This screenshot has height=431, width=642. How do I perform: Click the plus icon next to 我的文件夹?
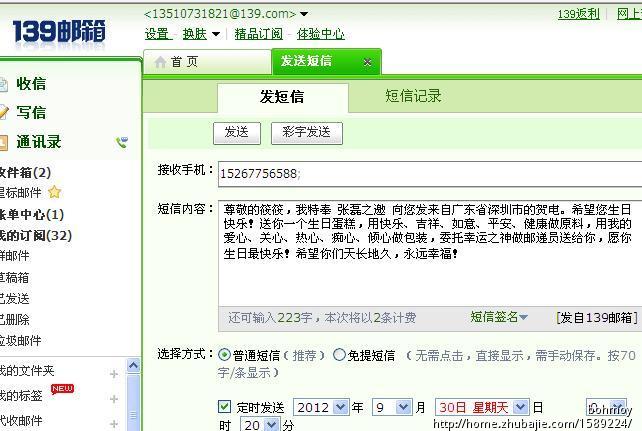click(x=114, y=373)
